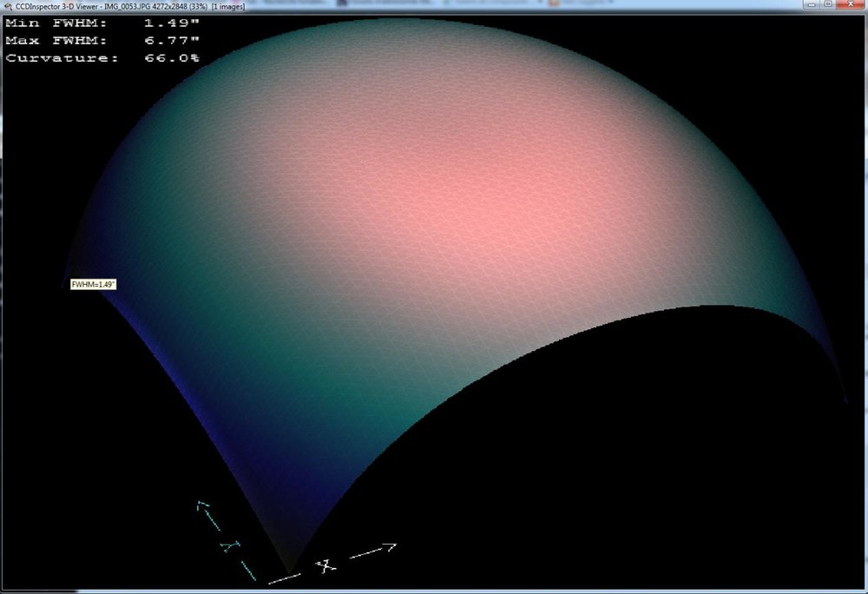Viewport: 868px width, 594px height.
Task: Click the minimize button of the background window
Action: pos(814,2)
